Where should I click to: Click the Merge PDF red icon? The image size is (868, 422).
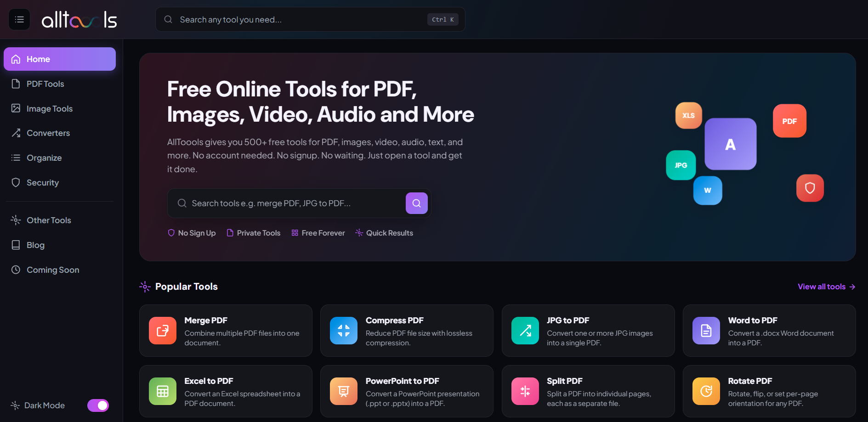[x=163, y=331]
